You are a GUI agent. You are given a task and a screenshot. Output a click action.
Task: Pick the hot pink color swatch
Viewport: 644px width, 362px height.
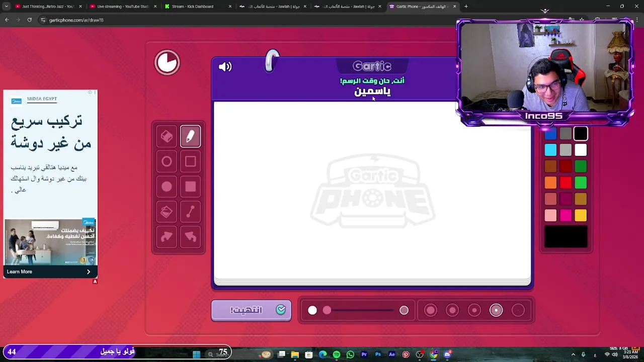(566, 215)
